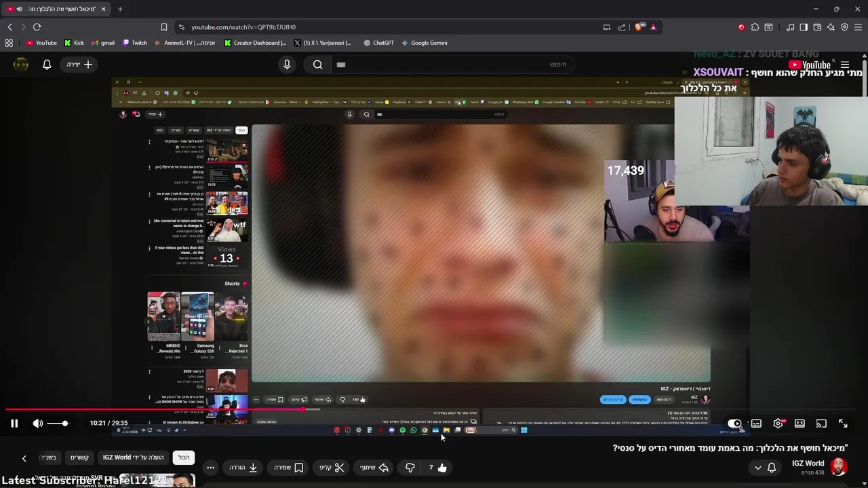Open the gmail bookmark
868x488 pixels.
[103, 43]
